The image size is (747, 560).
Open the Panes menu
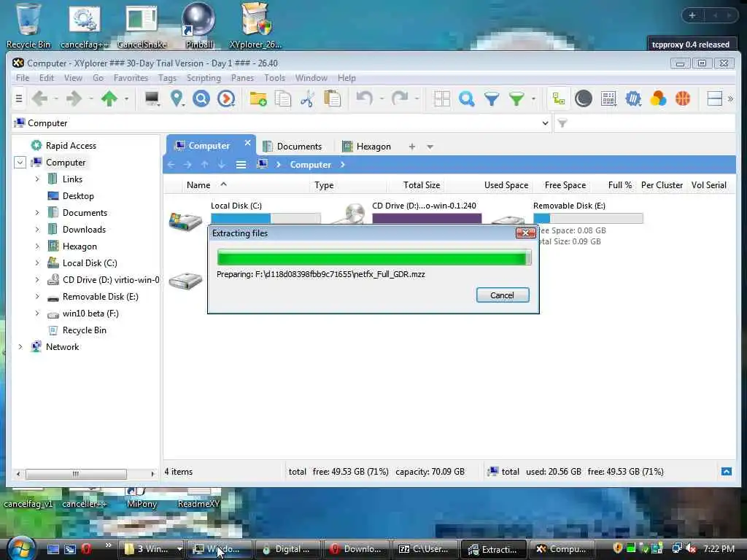point(242,77)
